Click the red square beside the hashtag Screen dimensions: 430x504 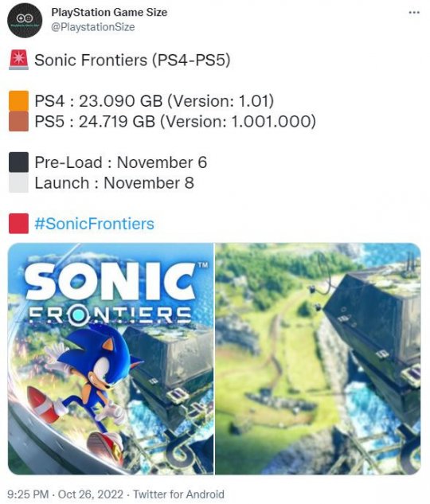(18, 224)
